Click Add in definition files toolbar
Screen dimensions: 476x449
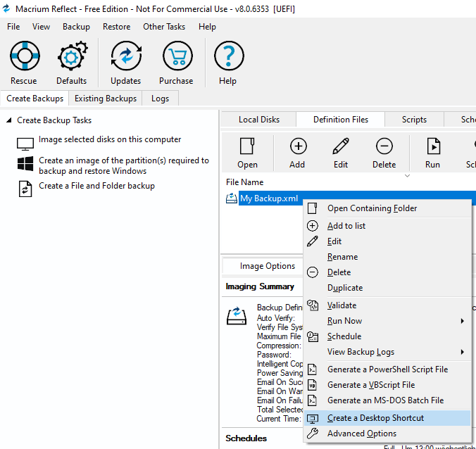pos(298,153)
